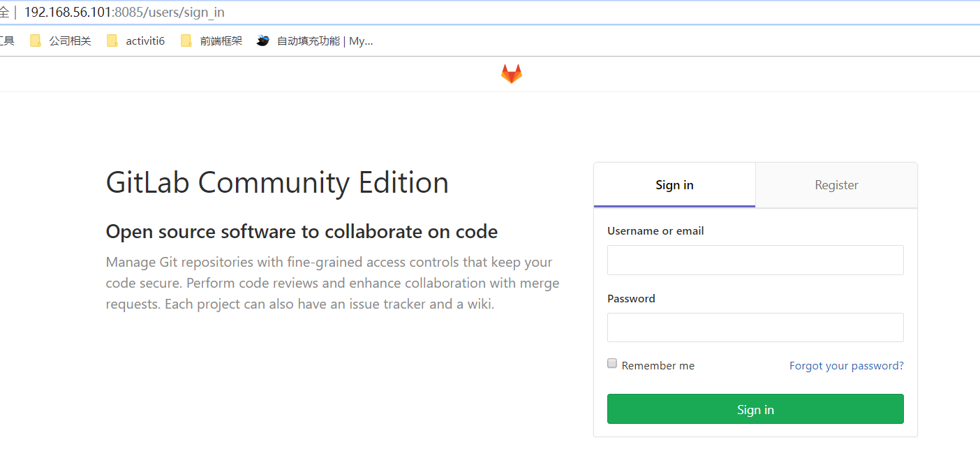Click the Password input field
980x456 pixels.
(x=755, y=327)
